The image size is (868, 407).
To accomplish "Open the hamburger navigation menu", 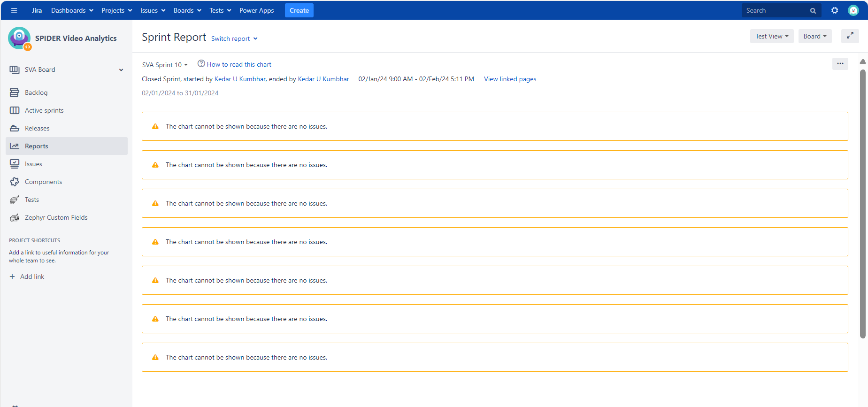I will [x=14, y=10].
